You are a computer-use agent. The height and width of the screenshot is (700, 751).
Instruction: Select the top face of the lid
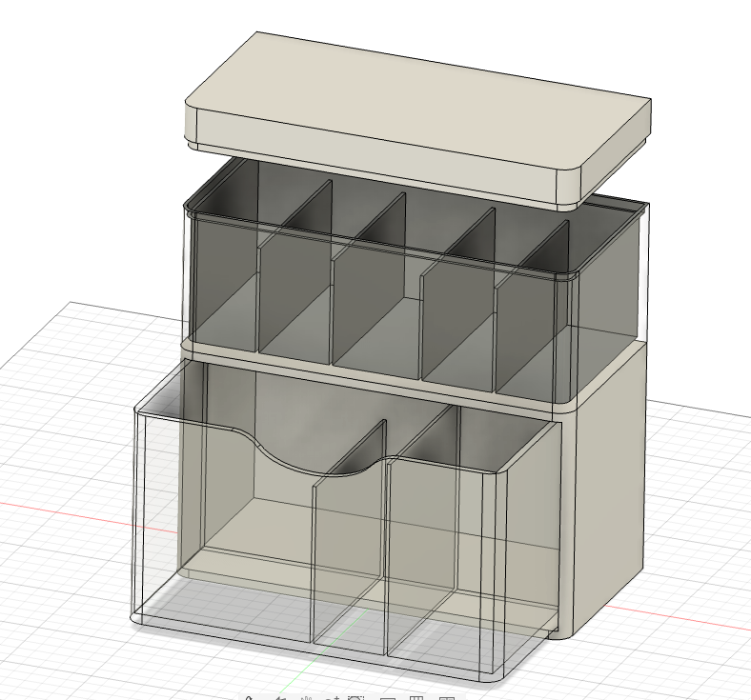416,101
